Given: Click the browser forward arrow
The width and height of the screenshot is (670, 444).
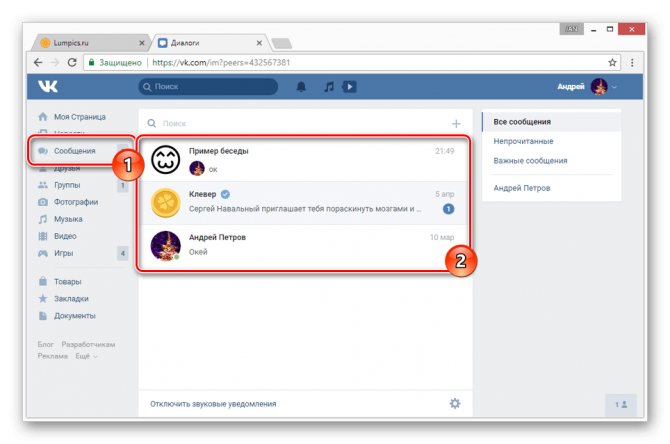Looking at the screenshot, I should click(x=55, y=62).
